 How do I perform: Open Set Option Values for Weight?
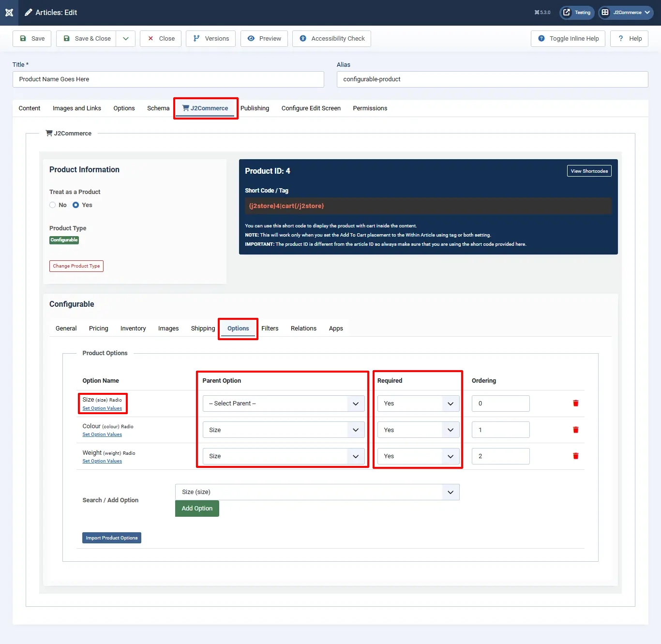pos(102,461)
